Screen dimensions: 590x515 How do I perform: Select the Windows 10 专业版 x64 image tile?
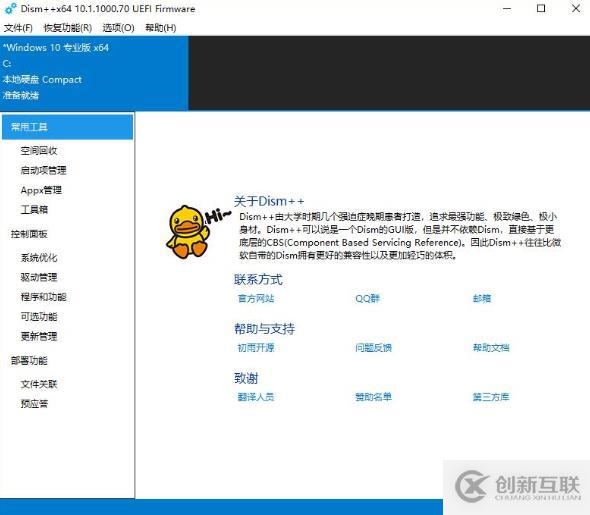(94, 73)
